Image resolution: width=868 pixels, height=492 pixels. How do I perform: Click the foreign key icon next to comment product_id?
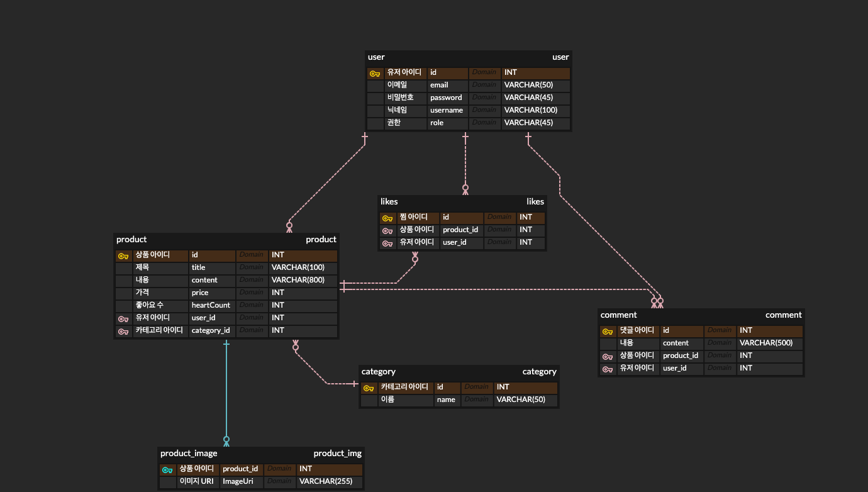608,355
